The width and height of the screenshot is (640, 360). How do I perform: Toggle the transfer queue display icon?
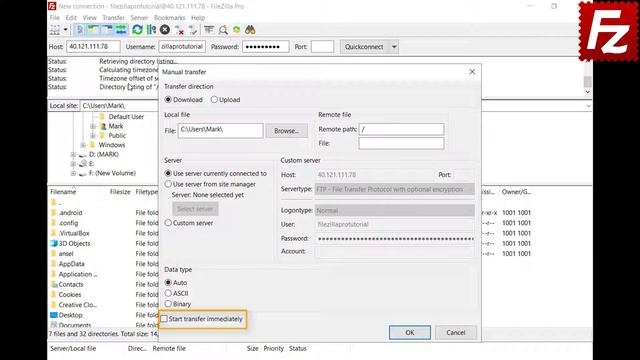pos(121,30)
